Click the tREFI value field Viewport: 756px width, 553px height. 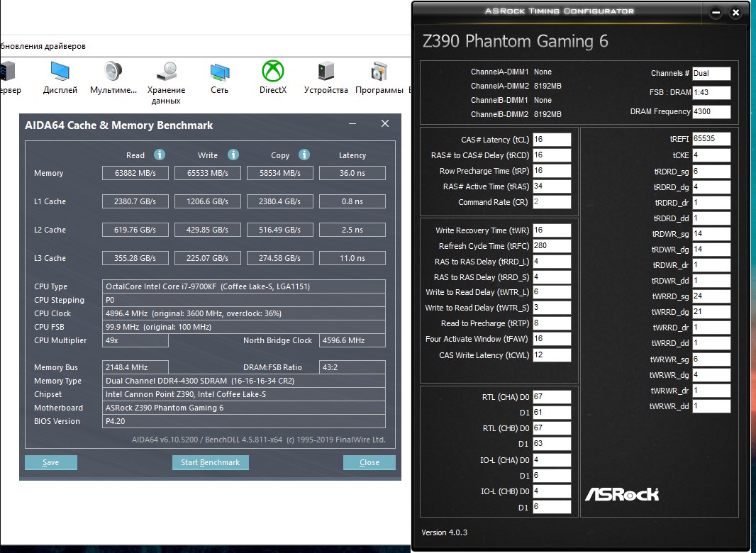point(711,138)
